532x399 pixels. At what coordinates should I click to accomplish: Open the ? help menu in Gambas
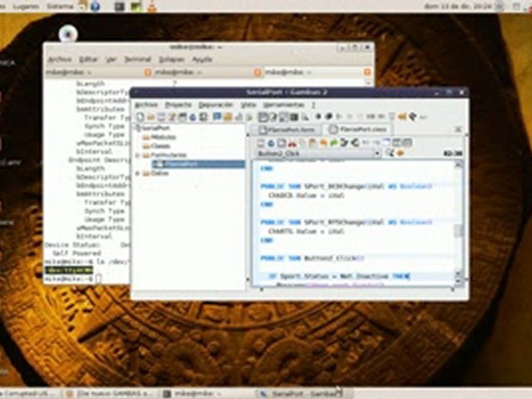click(314, 105)
